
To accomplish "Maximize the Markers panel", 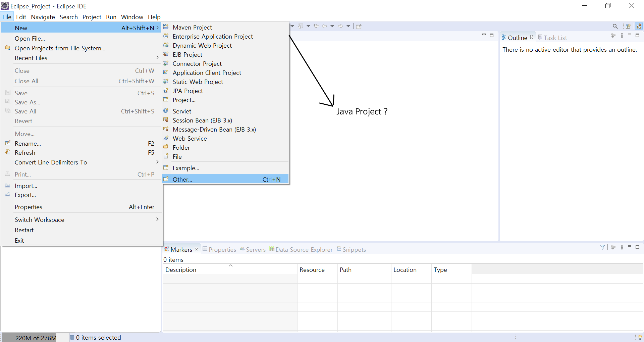I will coord(637,247).
